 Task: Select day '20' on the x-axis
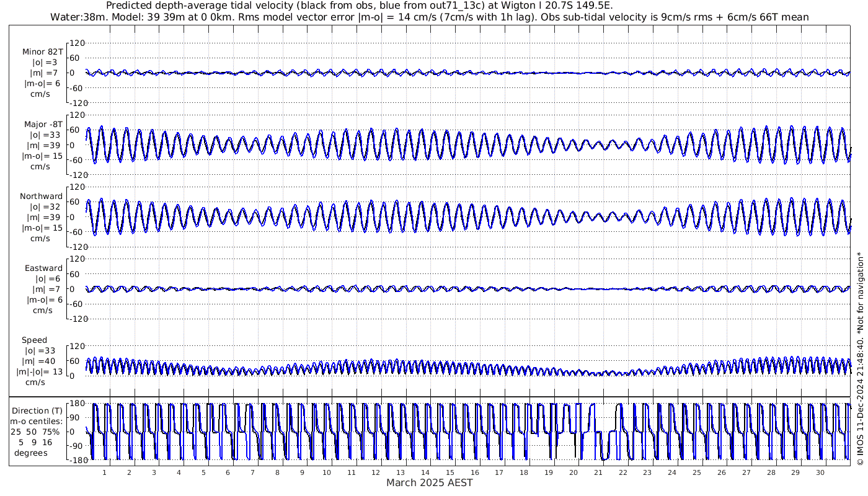click(573, 472)
